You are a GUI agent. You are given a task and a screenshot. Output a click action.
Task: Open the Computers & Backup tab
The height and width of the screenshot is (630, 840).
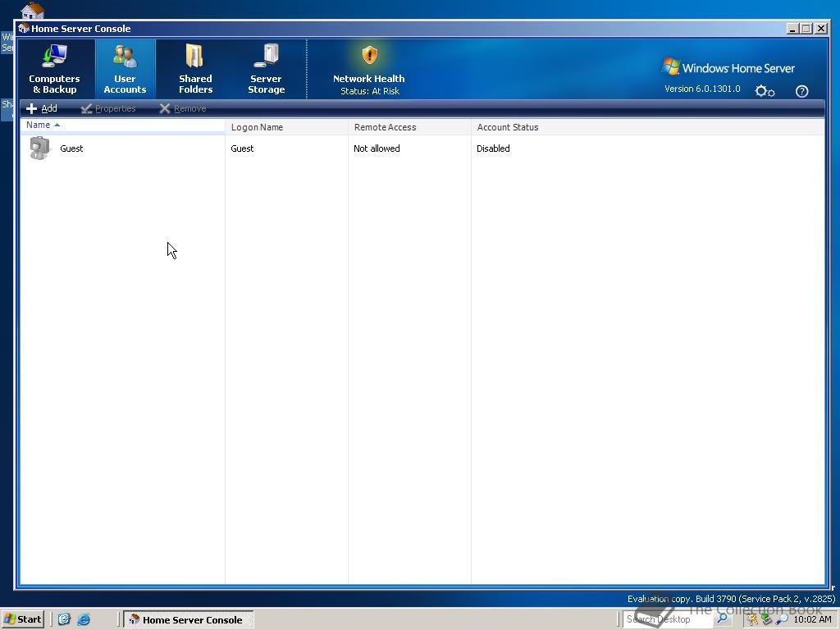point(54,69)
